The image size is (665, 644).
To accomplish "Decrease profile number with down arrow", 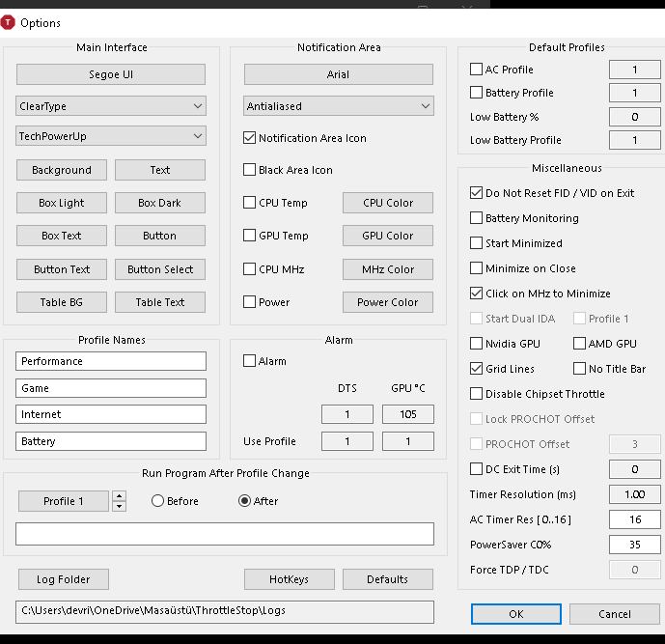I will (x=119, y=506).
